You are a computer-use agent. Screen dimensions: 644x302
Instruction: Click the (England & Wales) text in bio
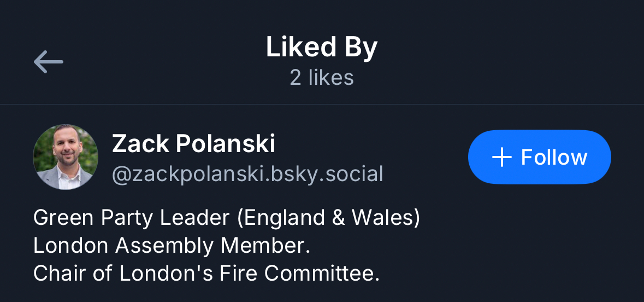(x=328, y=218)
